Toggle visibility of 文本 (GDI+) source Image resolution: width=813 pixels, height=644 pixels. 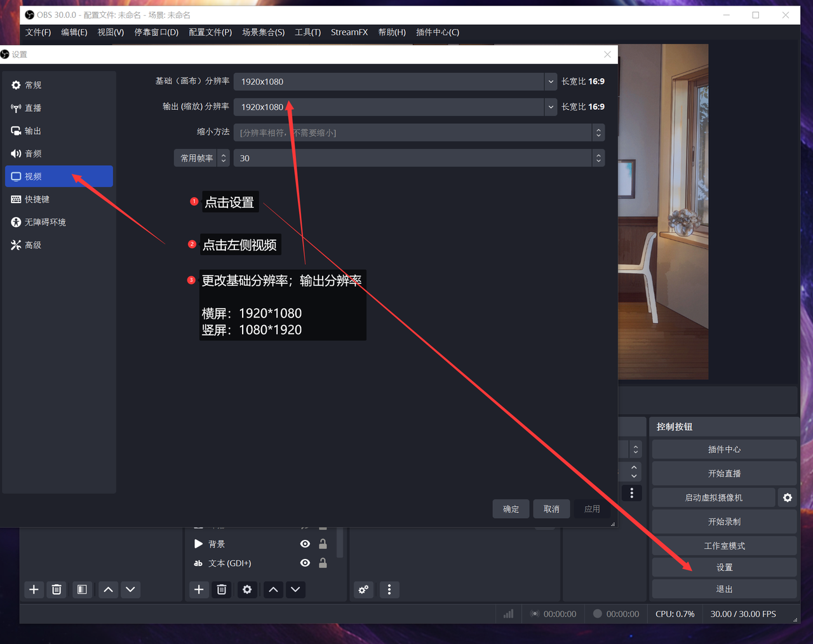[x=305, y=563]
